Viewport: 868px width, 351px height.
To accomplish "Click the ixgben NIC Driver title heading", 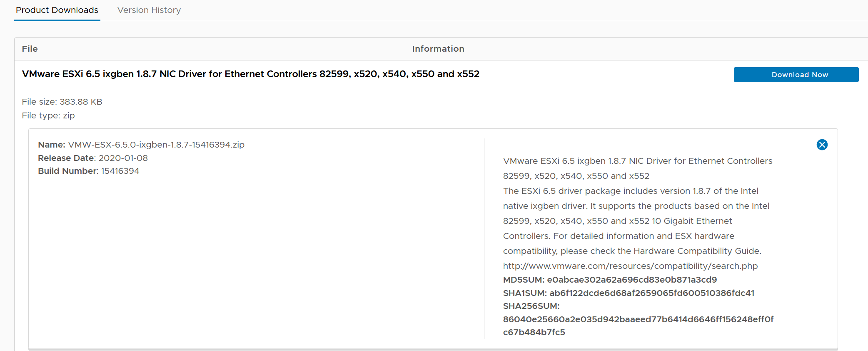I will (x=250, y=74).
